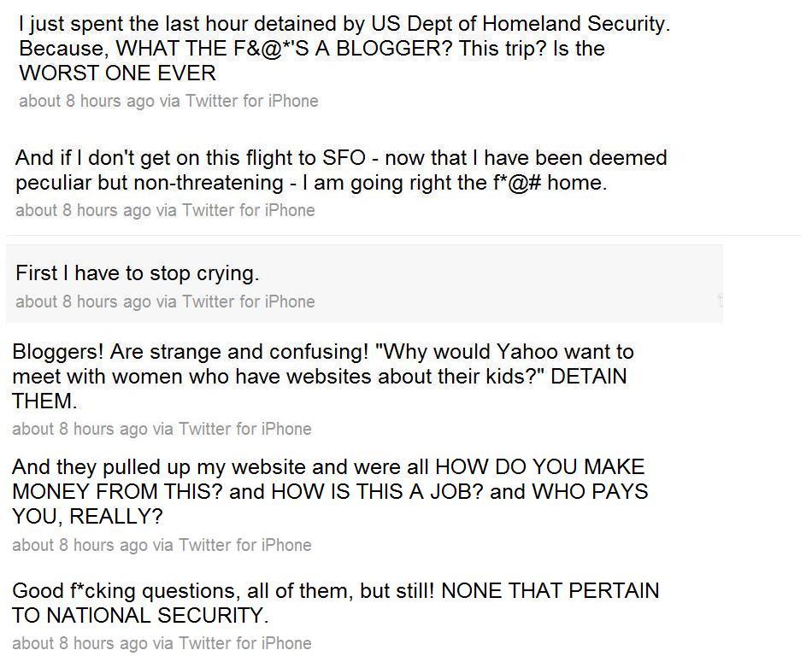The height and width of the screenshot is (656, 812).
Task: Select the tweet text ending 'NONE THAT PERTAIN TO NATIONAL SECURITY'
Action: 336,603
